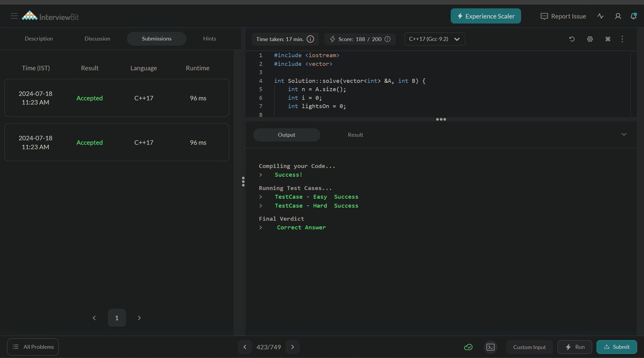The height and width of the screenshot is (358, 644).
Task: Click the 423/749 problem counter
Action: 269,347
